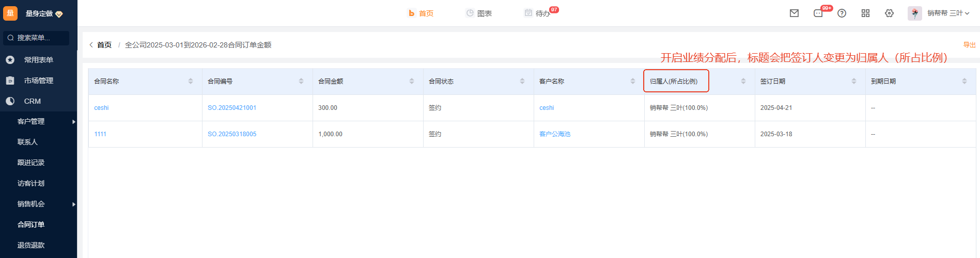Open the settings gear icon

889,13
